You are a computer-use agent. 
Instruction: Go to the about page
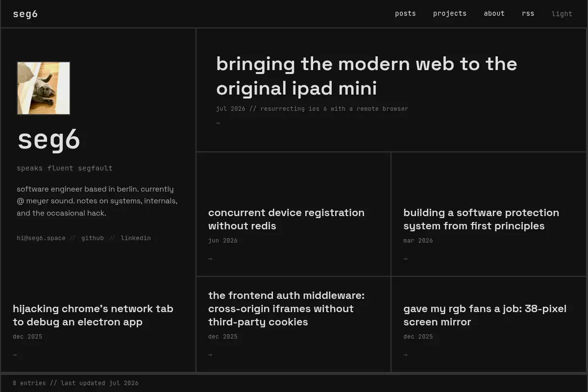(x=494, y=13)
